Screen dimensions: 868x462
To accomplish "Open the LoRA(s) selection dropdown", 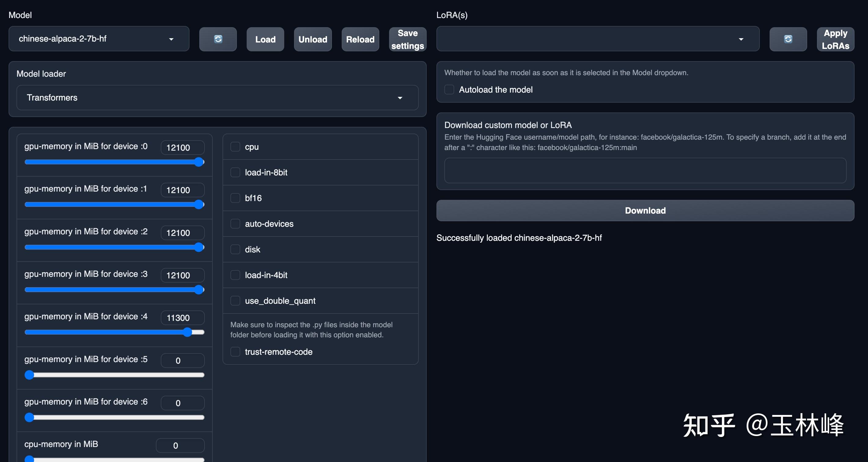I will 598,39.
